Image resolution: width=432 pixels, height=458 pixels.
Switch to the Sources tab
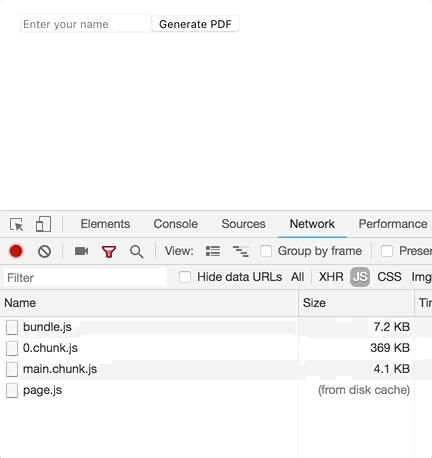tap(243, 224)
